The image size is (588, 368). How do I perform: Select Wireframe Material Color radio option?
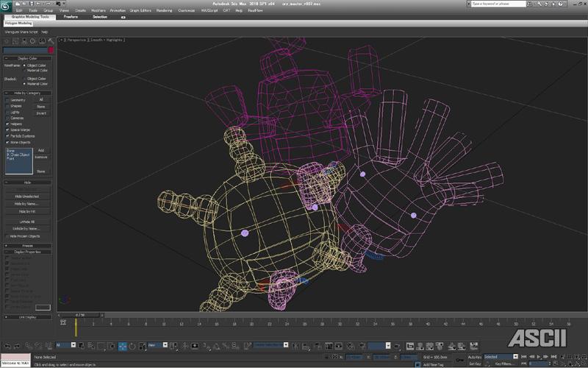point(25,70)
